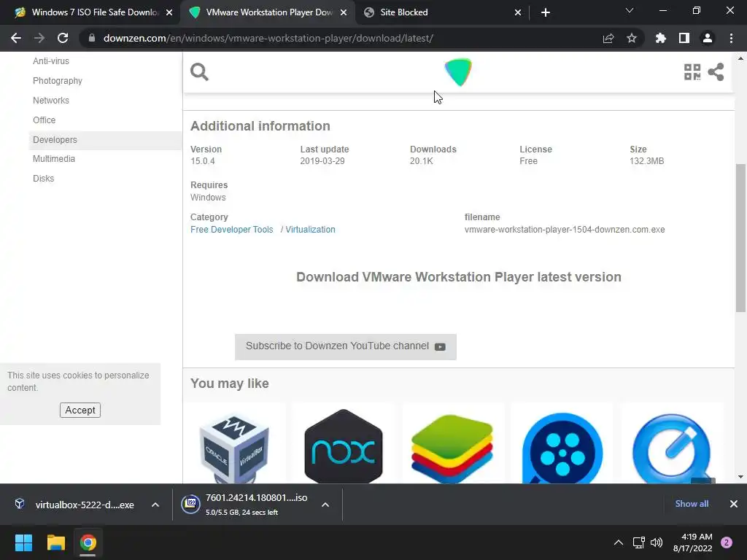Open the QR code icon

pyautogui.click(x=692, y=72)
